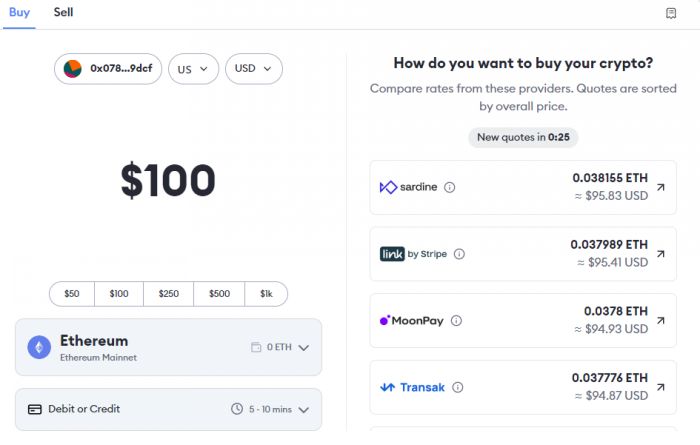Open the orders receipt icon at top right
The width and height of the screenshot is (700, 445).
pyautogui.click(x=671, y=13)
